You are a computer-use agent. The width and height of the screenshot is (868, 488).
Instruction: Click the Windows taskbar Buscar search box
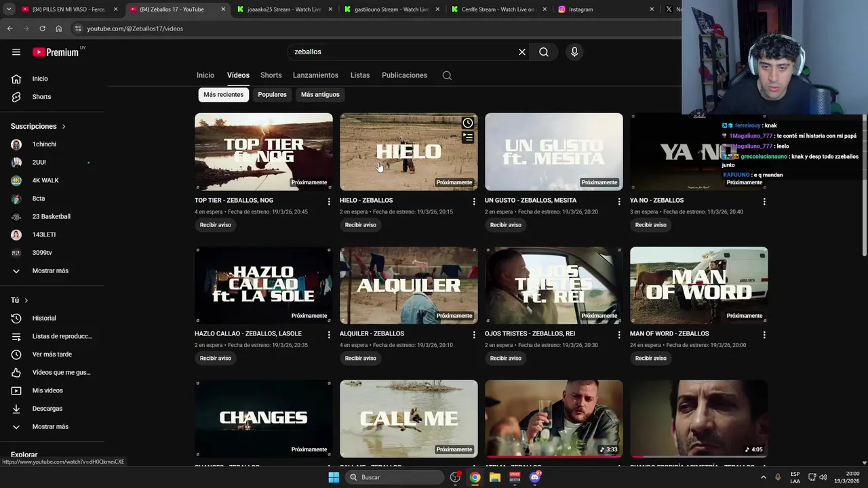point(394,477)
